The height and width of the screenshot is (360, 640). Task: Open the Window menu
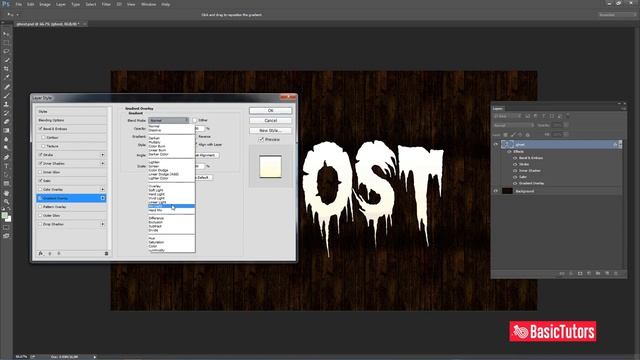148,4
